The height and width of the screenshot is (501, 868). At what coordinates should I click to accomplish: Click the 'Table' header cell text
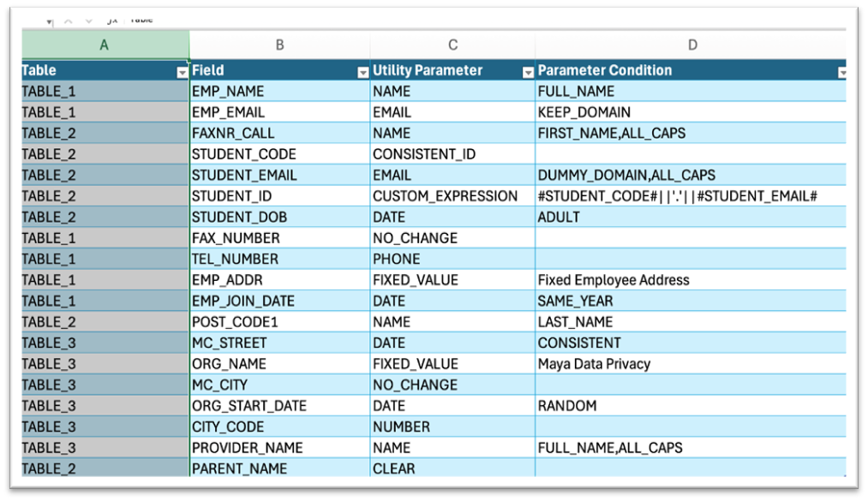(x=39, y=71)
